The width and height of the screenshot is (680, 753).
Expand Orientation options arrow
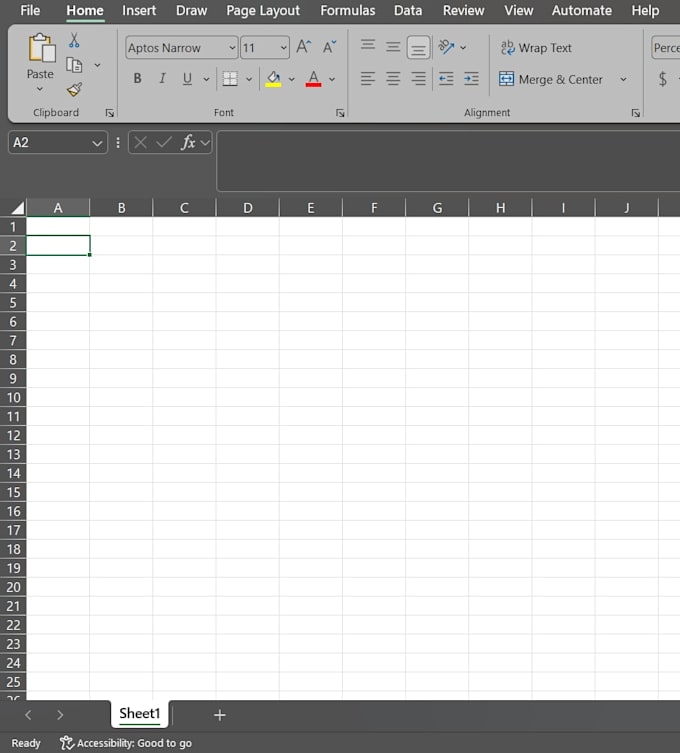coord(463,48)
